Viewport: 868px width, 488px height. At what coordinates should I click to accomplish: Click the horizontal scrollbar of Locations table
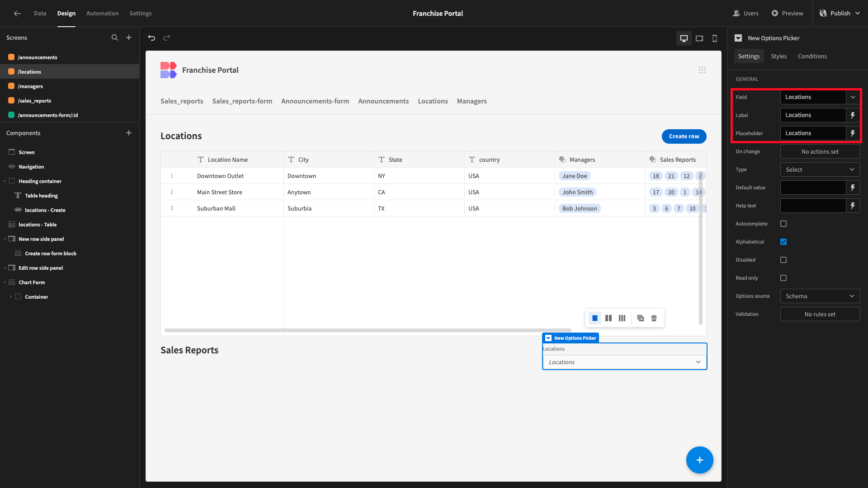(x=368, y=330)
